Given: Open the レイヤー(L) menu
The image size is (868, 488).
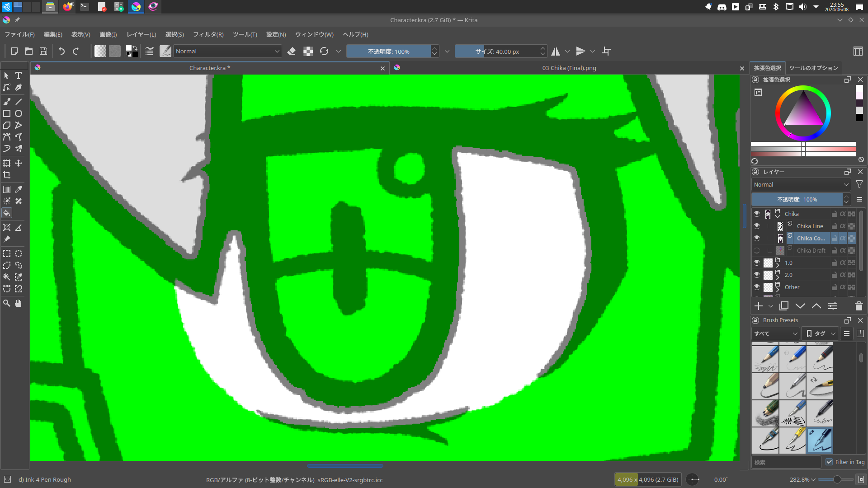Looking at the screenshot, I should [x=141, y=34].
